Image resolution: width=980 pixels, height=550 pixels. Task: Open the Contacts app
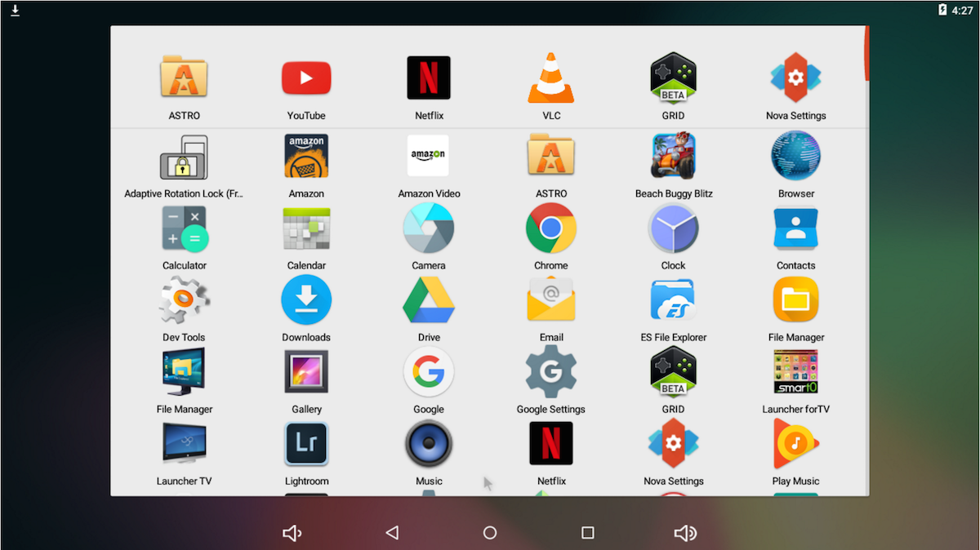pyautogui.click(x=796, y=228)
